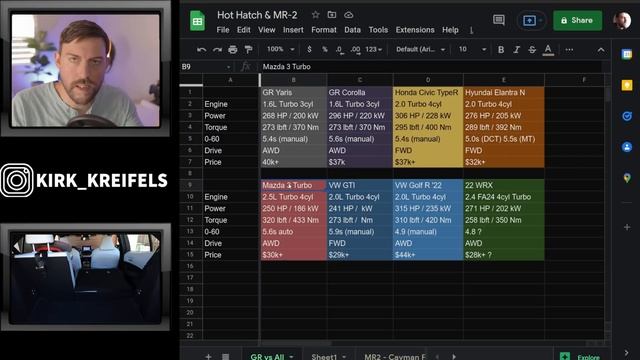Open the Extensions menu

[415, 30]
